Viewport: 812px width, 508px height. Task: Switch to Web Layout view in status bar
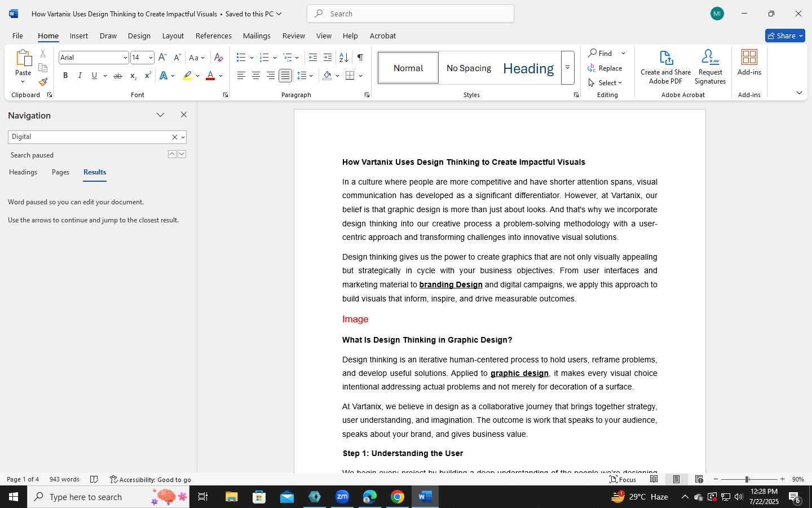699,479
